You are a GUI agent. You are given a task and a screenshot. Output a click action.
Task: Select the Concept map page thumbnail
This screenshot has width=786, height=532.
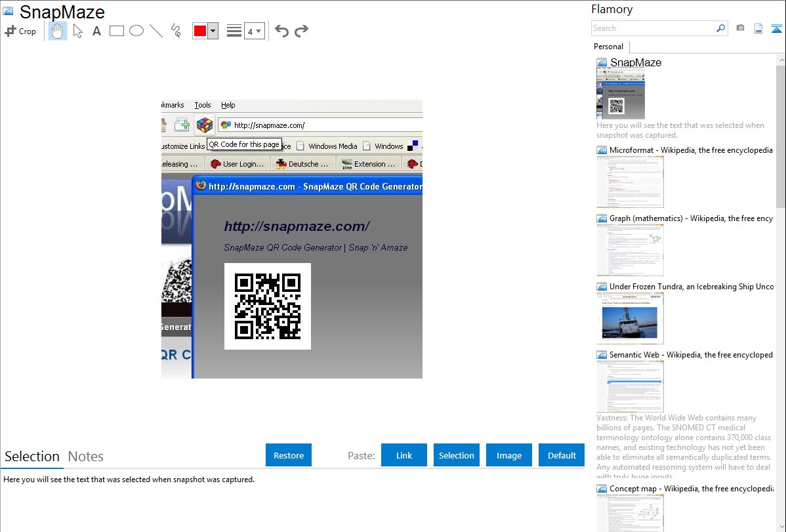(x=630, y=513)
